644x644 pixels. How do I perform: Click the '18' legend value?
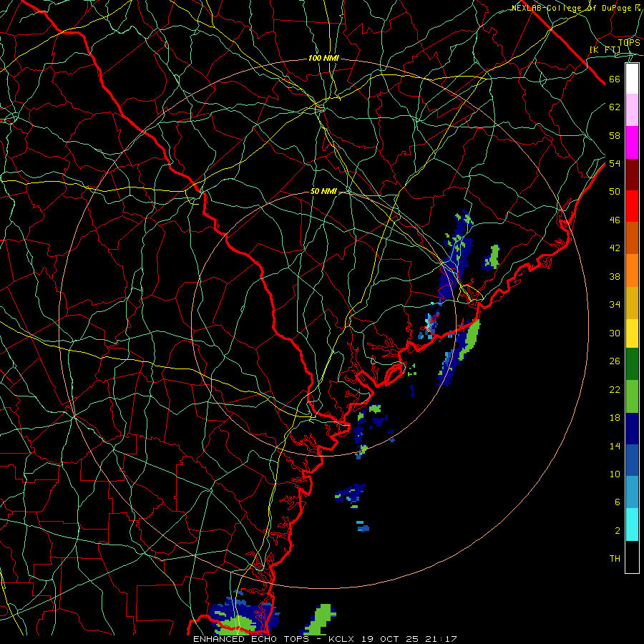coord(615,418)
